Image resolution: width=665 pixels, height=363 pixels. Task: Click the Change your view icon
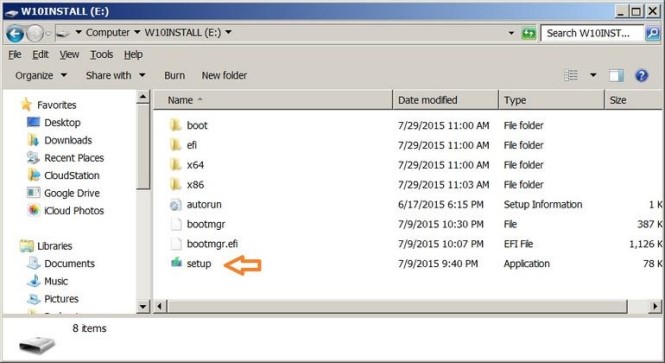pyautogui.click(x=571, y=75)
